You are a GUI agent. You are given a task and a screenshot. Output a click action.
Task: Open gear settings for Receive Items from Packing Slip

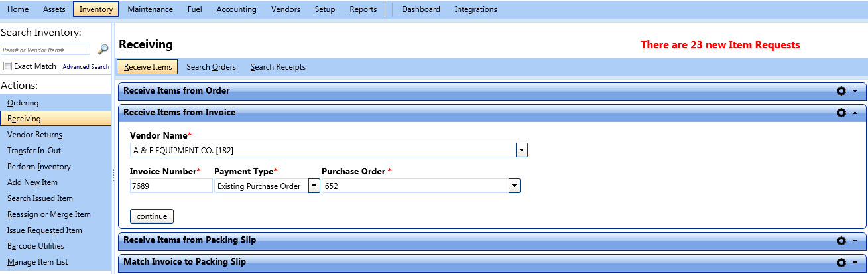[x=841, y=241]
